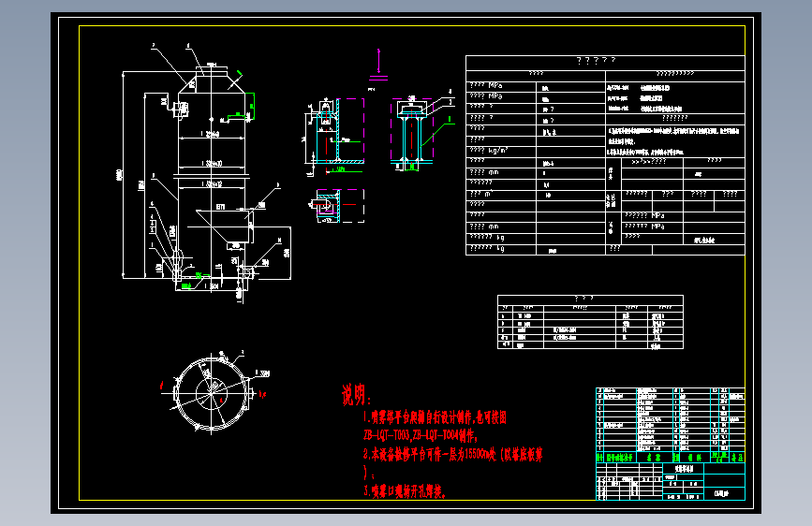Click the magenta section marker above detail views
This screenshot has width=812, height=526.
click(x=378, y=65)
